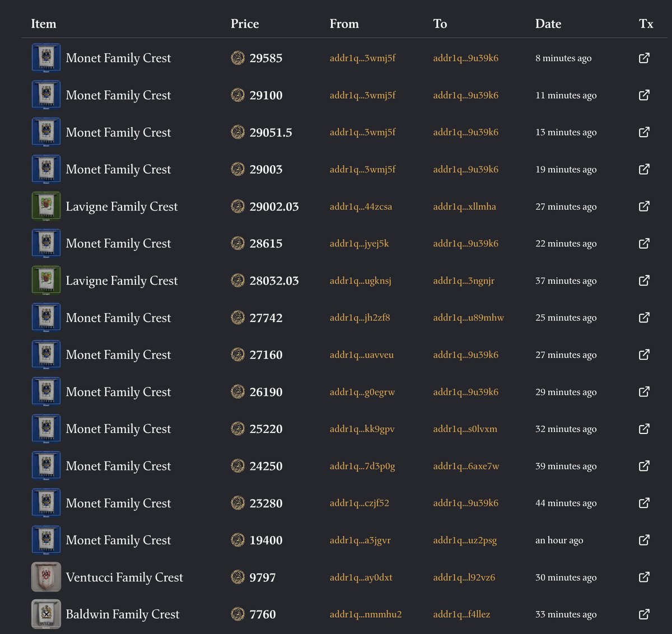Click the coin icon beside price 25220

(238, 428)
